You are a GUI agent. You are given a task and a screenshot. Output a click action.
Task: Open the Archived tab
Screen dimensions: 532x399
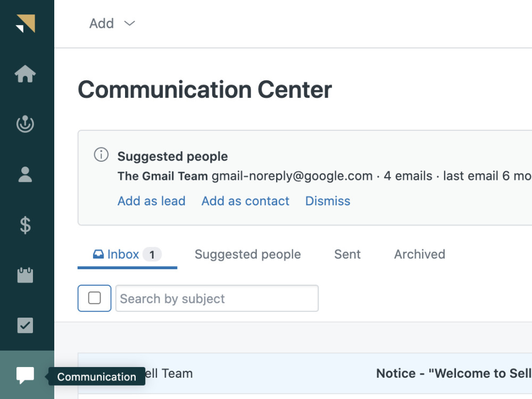point(420,254)
